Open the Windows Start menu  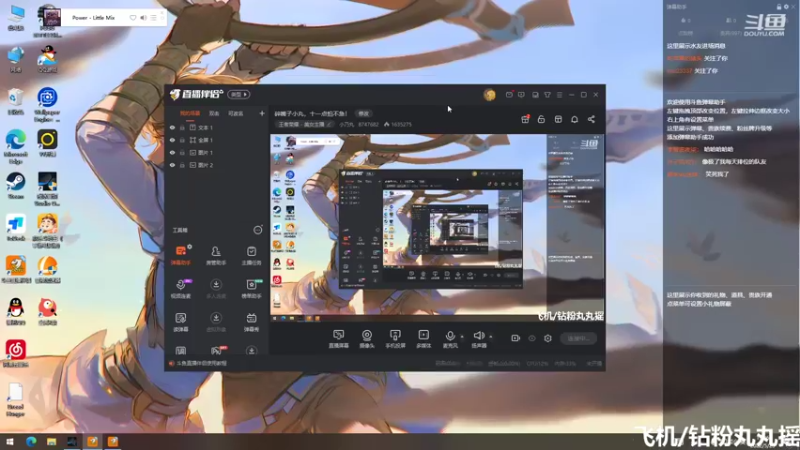(10, 442)
